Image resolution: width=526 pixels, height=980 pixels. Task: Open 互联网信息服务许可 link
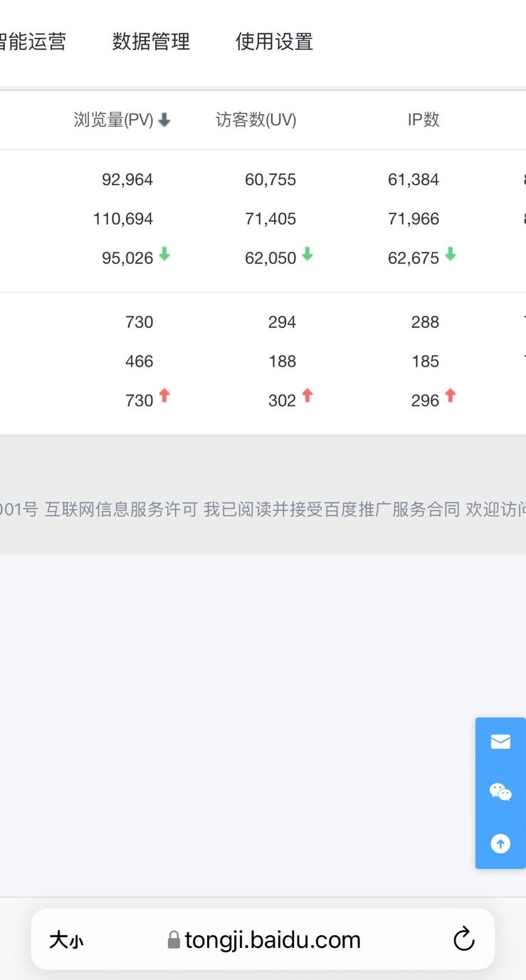[121, 510]
